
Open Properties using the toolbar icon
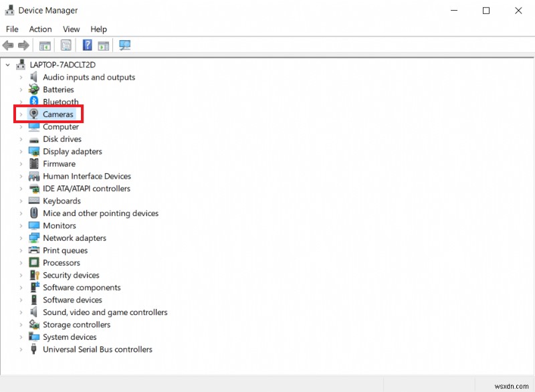[x=66, y=45]
